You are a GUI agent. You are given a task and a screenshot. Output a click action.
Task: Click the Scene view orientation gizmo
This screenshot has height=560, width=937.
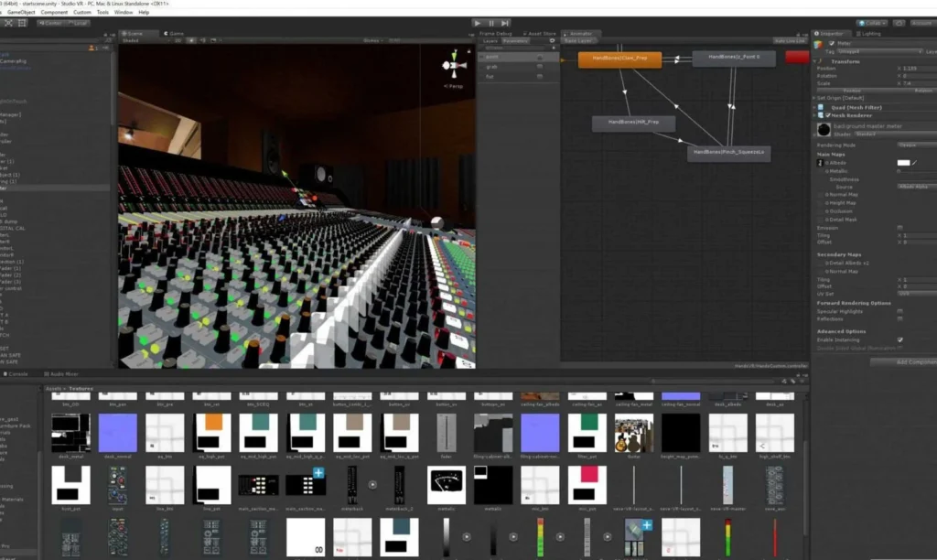454,66
